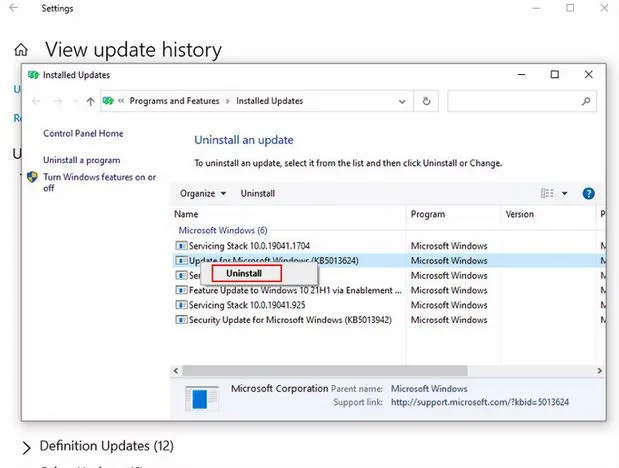Open the Organize dropdown menu
Viewport: 619px width, 468px height.
(203, 194)
